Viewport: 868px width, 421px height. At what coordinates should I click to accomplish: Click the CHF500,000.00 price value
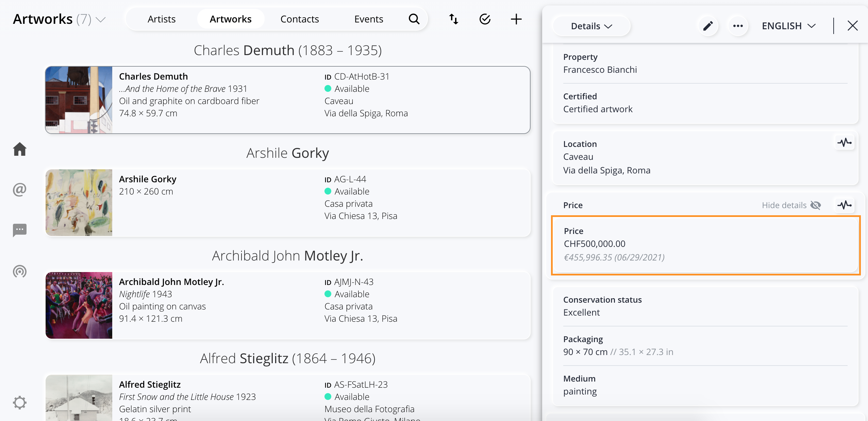595,244
